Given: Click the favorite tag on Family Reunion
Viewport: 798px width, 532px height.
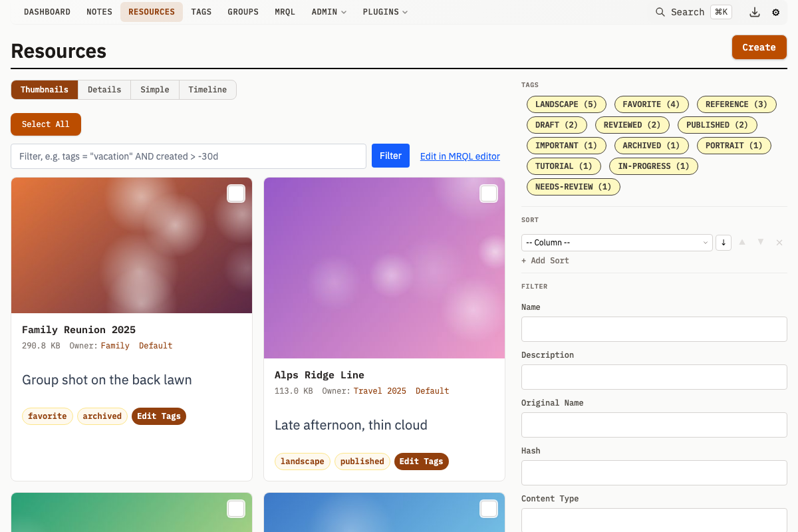Looking at the screenshot, I should tap(47, 416).
